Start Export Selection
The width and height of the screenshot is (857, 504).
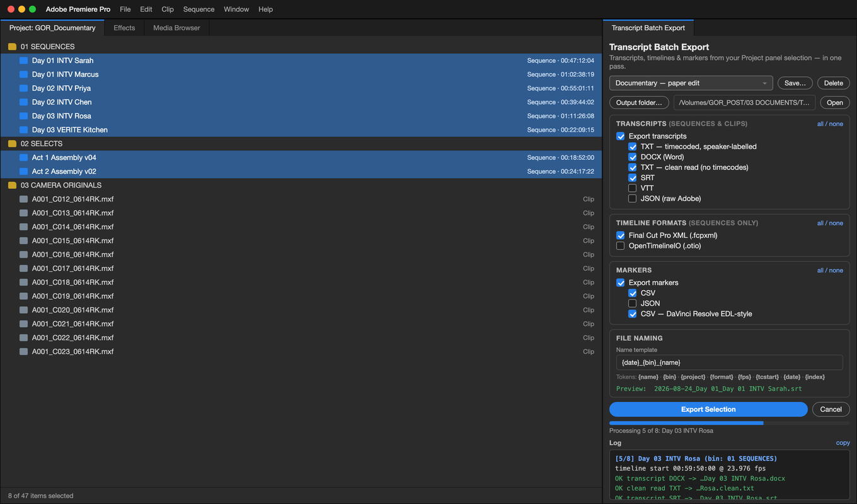point(708,409)
